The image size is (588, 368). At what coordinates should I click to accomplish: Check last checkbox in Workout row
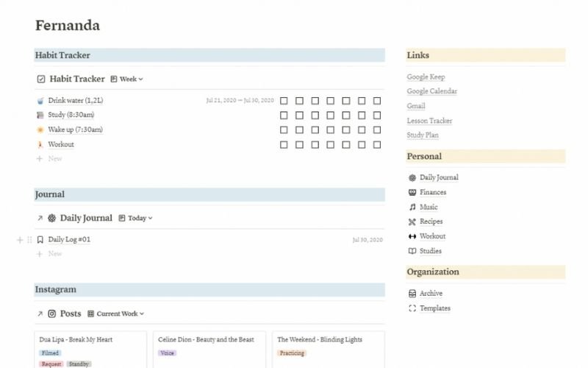pos(377,144)
